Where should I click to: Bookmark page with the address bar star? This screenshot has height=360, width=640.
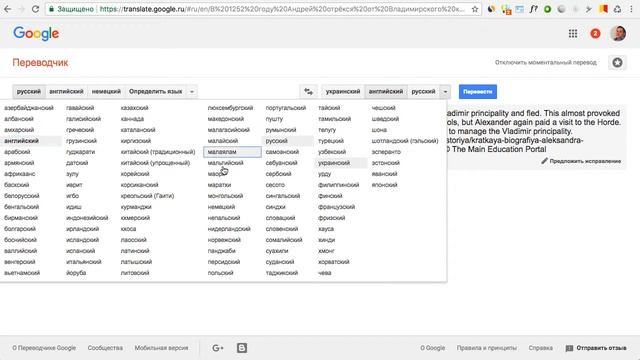click(475, 9)
